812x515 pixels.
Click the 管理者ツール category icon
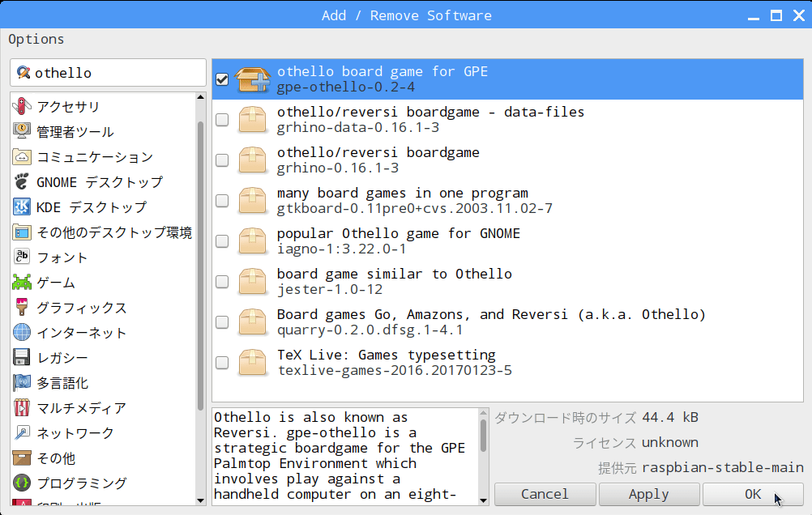click(x=22, y=131)
